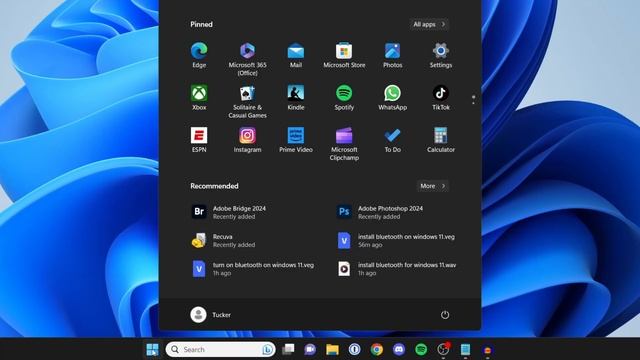This screenshot has height=360, width=640.
Task: Open Prime Video
Action: point(296,140)
